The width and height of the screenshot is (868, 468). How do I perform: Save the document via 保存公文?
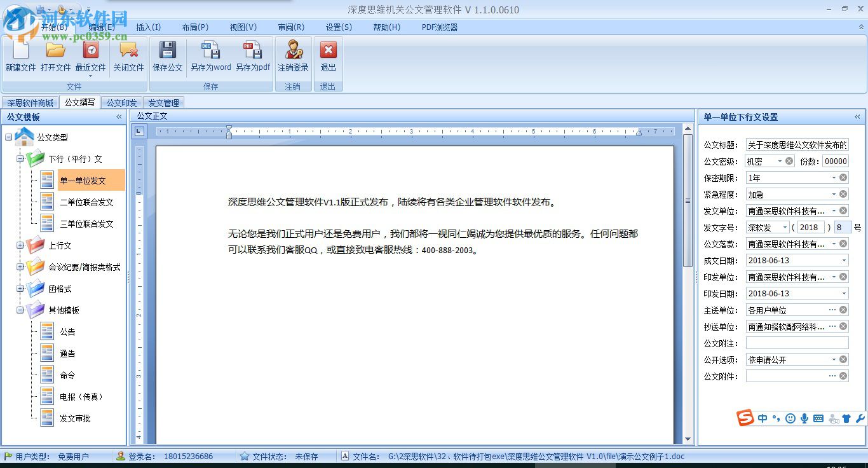pyautogui.click(x=167, y=56)
